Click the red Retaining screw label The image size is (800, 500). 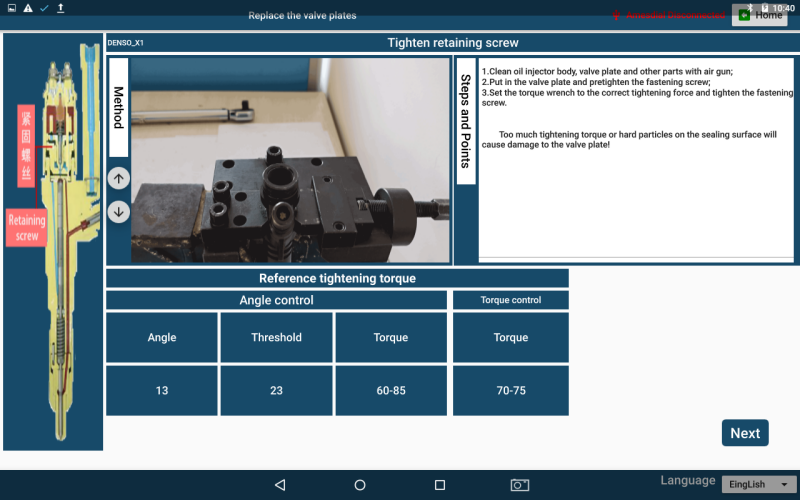pos(28,228)
